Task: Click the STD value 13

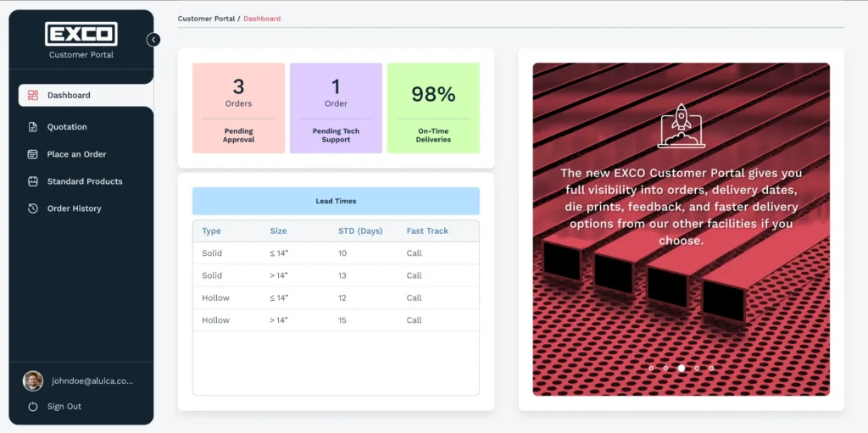Action: tap(342, 275)
